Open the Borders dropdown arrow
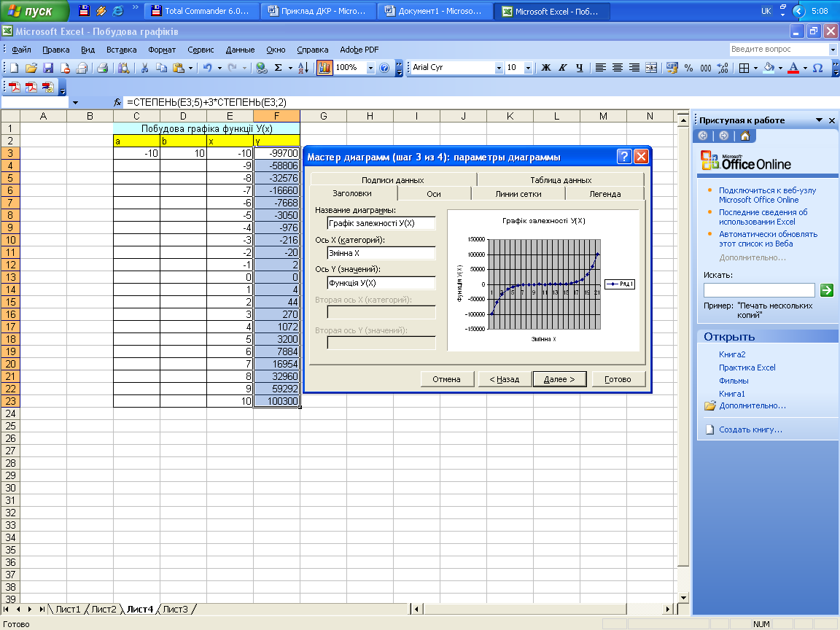This screenshot has height=630, width=840. pyautogui.click(x=755, y=68)
